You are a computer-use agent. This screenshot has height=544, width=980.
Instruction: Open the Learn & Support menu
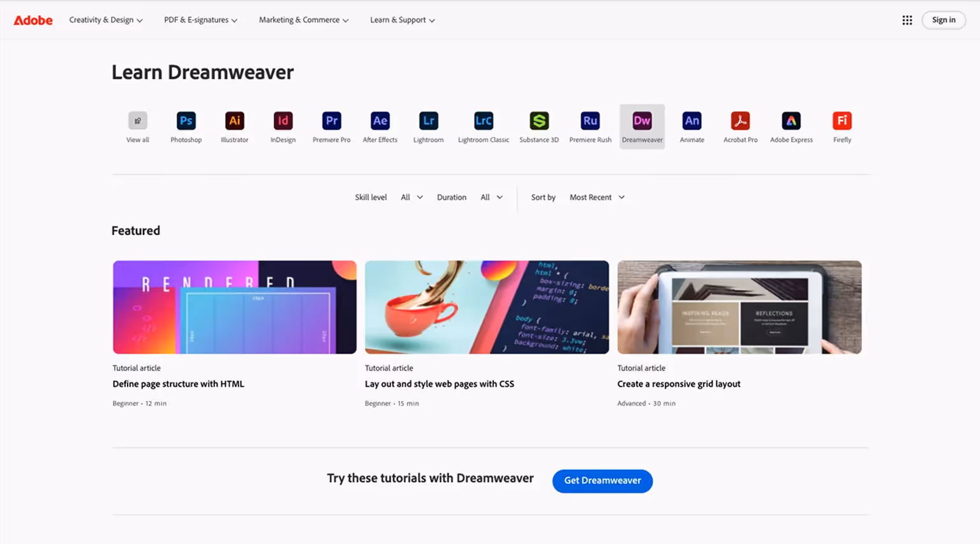(402, 20)
